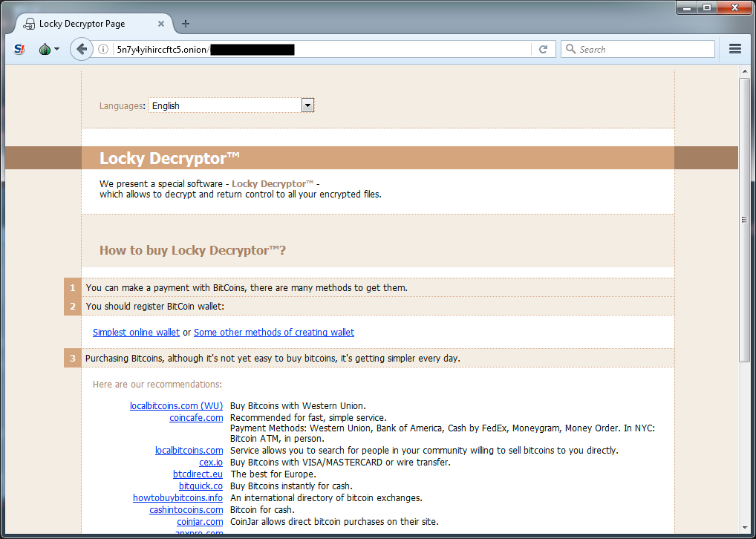Image resolution: width=756 pixels, height=539 pixels.
Task: Visit the coincafe.com link
Action: 196,418
